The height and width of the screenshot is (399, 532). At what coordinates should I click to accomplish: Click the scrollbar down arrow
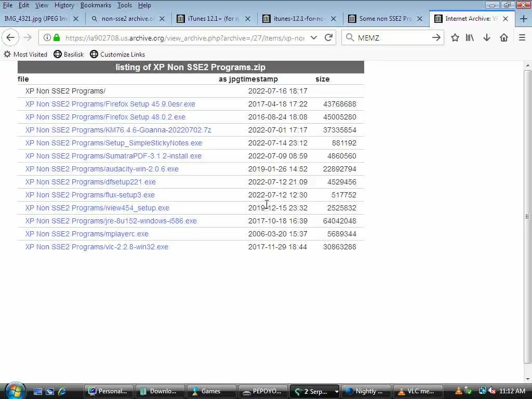(x=527, y=379)
